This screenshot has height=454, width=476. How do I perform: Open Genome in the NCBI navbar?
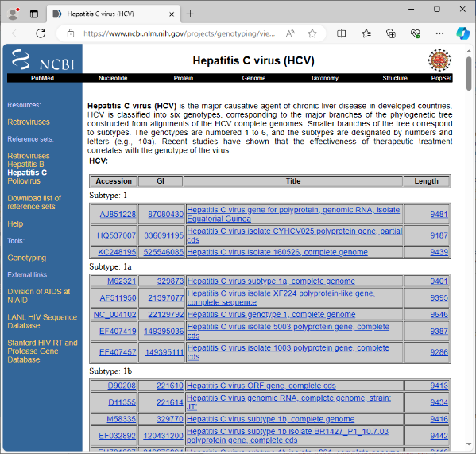[253, 78]
